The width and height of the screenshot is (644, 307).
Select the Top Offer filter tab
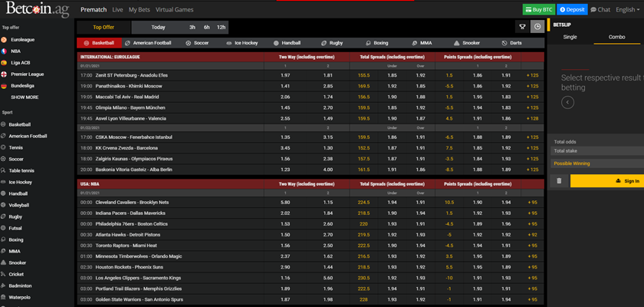pos(103,28)
